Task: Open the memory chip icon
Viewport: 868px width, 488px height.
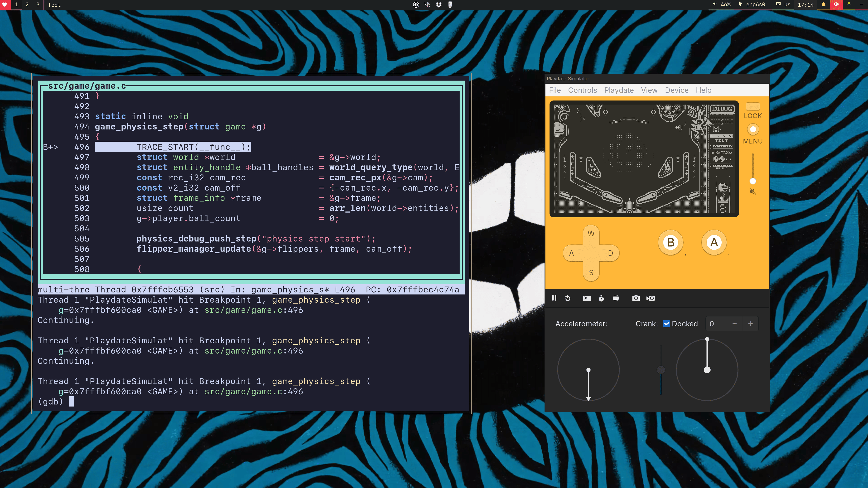Action: (616, 298)
